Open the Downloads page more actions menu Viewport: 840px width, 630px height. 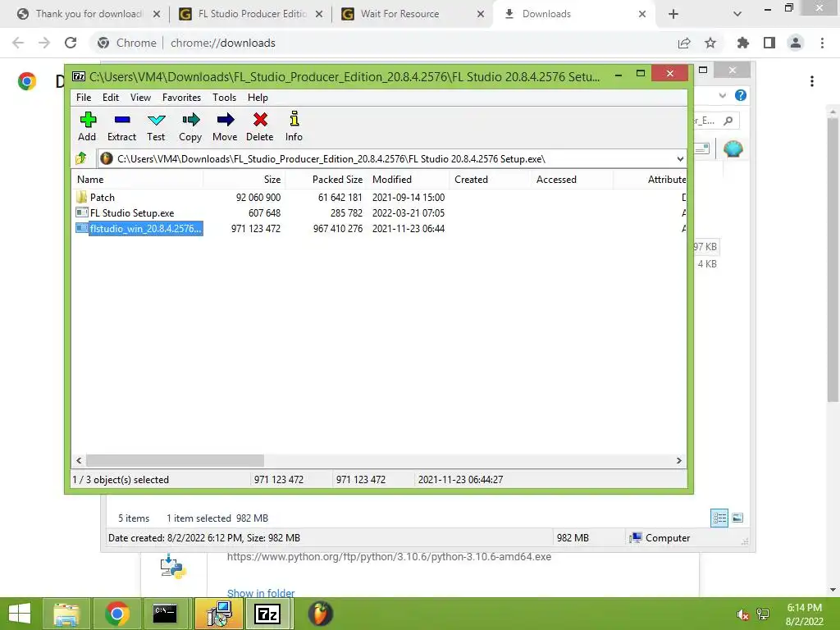click(x=812, y=81)
